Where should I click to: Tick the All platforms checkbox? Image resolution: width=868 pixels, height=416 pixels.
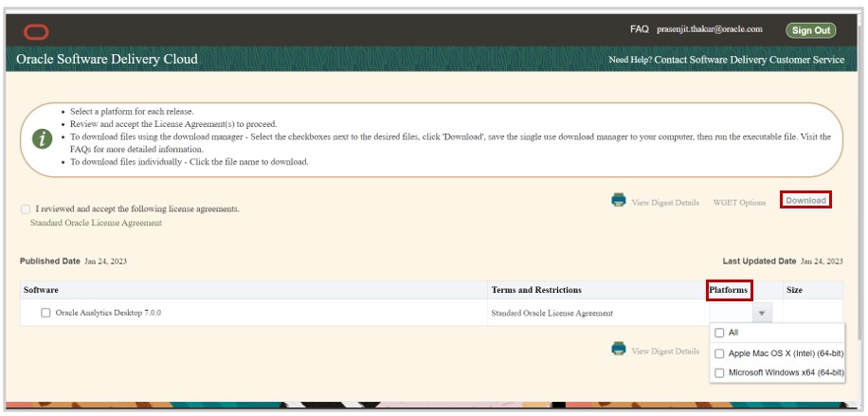tap(719, 333)
